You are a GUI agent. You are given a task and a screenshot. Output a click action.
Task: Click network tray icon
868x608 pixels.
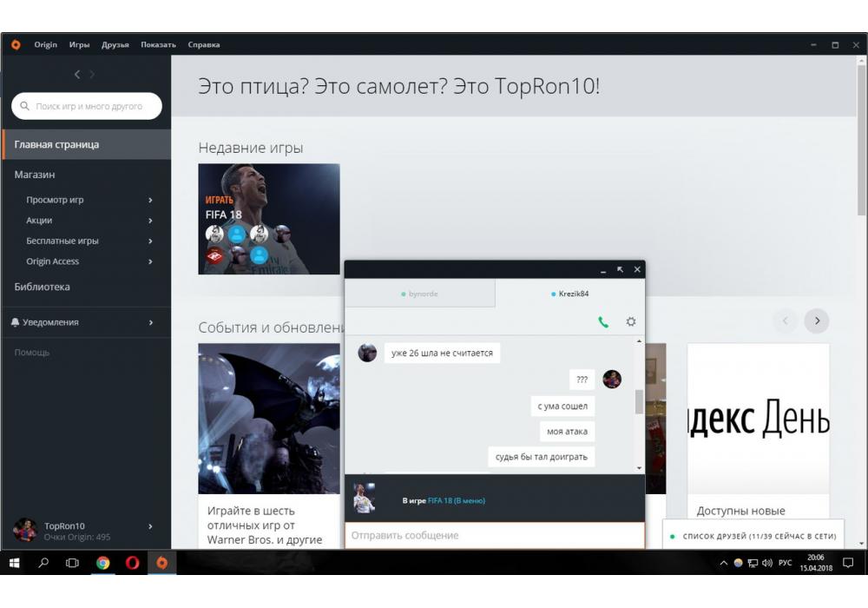[x=753, y=563]
